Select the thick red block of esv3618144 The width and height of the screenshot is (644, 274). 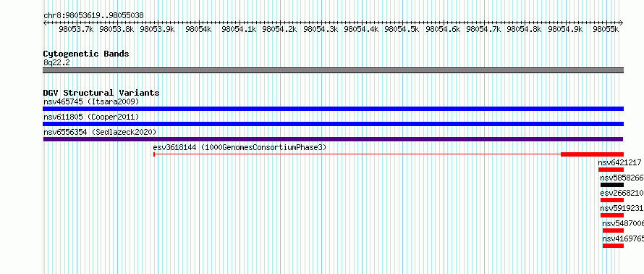tap(592, 154)
